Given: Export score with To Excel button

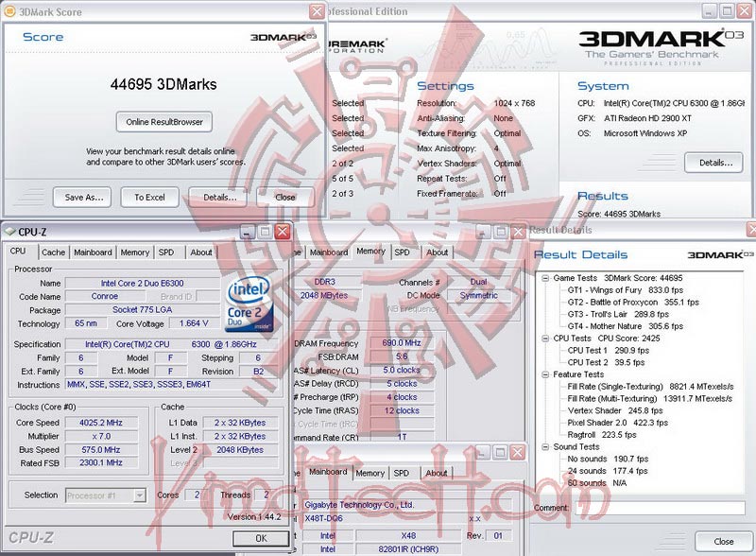Looking at the screenshot, I should tap(149, 197).
